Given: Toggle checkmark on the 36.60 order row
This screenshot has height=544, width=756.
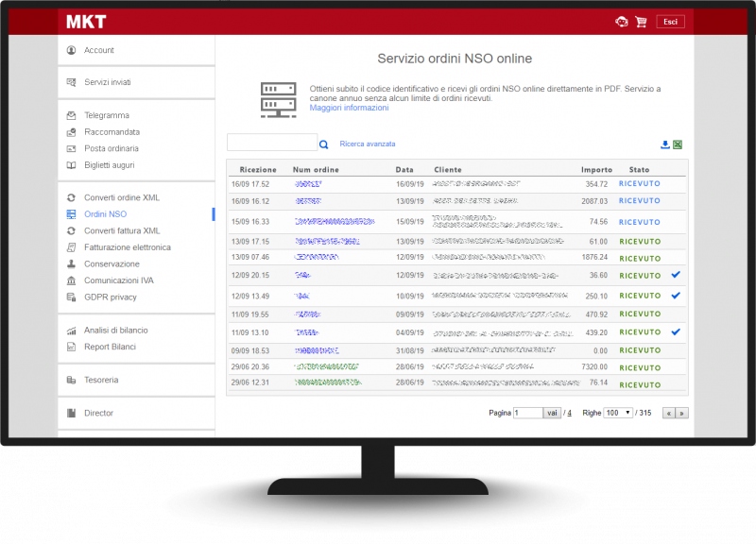Looking at the screenshot, I should [676, 275].
